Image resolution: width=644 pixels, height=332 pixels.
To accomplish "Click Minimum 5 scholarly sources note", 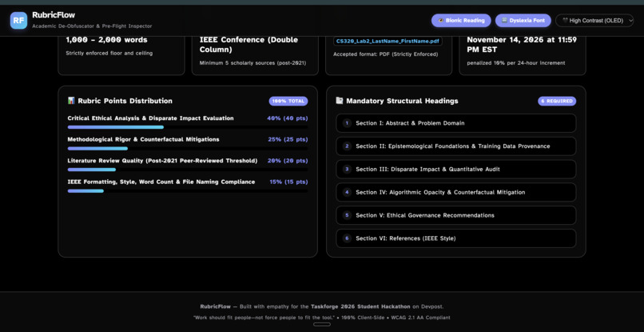I will coord(252,63).
